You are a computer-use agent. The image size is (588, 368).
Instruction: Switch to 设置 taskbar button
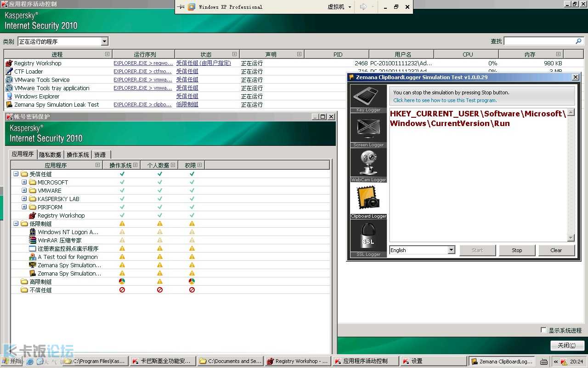click(433, 362)
